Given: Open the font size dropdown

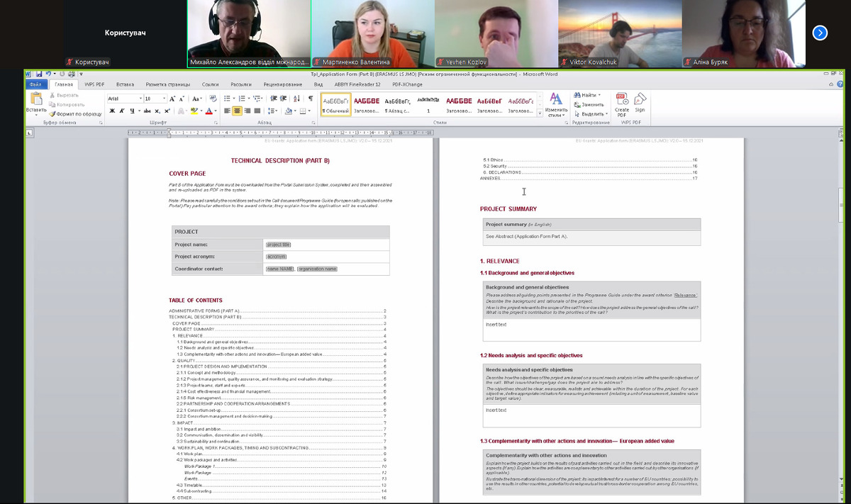Looking at the screenshot, I should click(x=165, y=99).
